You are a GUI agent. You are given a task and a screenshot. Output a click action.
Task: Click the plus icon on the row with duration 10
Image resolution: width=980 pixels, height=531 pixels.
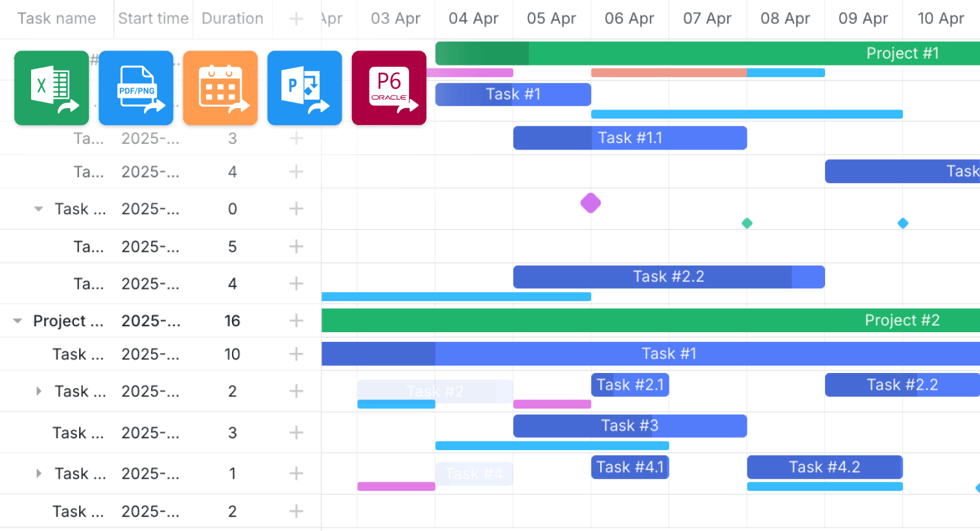(296, 354)
